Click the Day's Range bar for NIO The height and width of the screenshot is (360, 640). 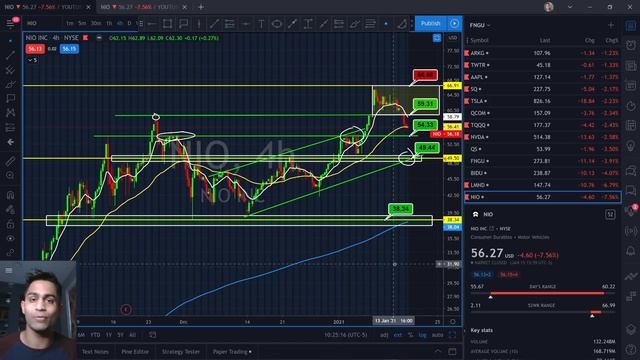click(x=542, y=293)
